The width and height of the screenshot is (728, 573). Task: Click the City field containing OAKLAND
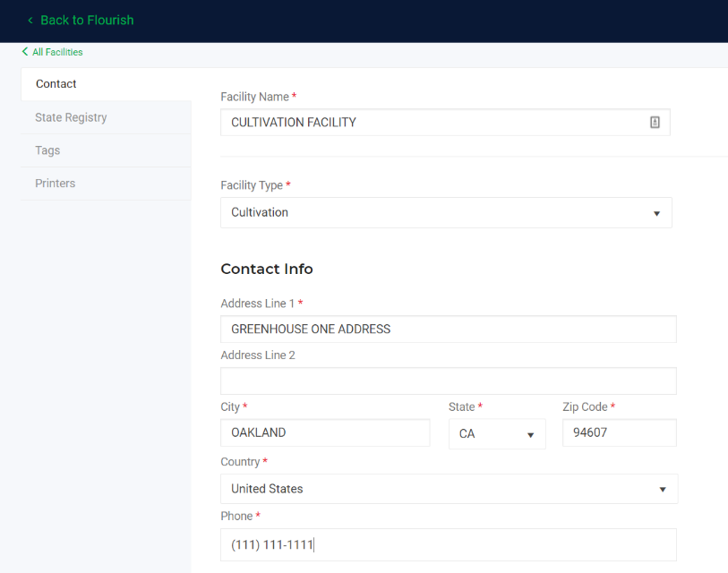(325, 432)
